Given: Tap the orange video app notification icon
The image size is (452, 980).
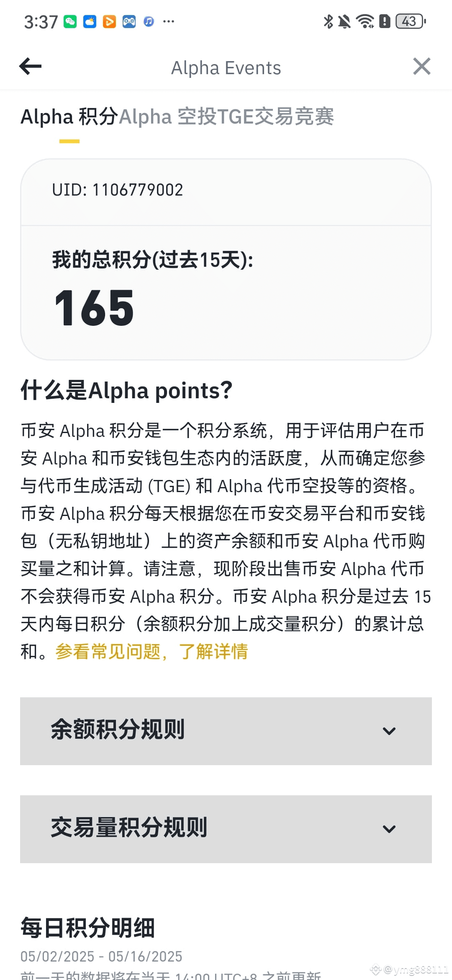Looking at the screenshot, I should 109,21.
